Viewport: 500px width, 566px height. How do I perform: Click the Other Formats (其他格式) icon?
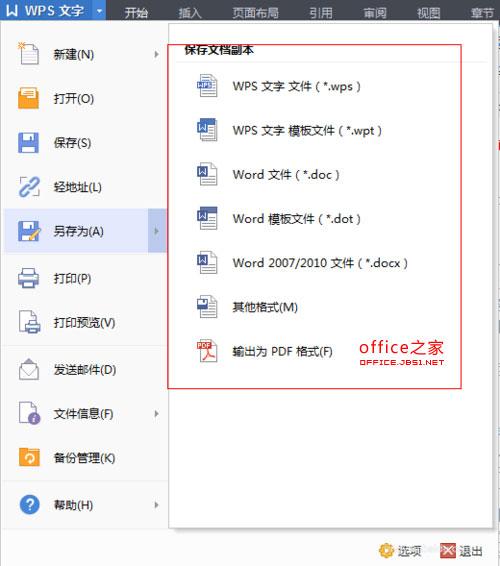[207, 307]
